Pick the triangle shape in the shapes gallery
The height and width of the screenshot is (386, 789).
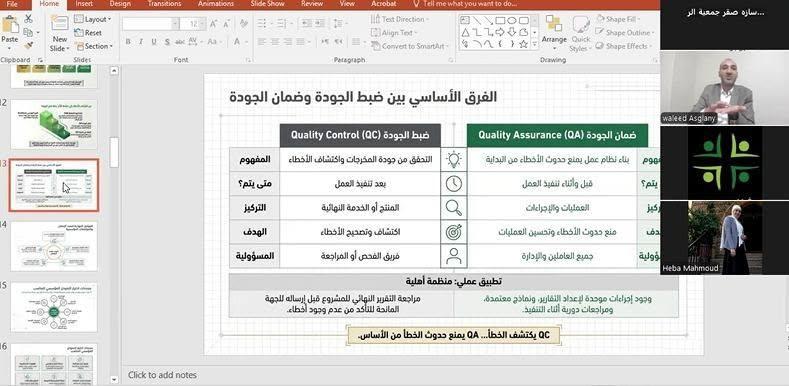point(465,32)
